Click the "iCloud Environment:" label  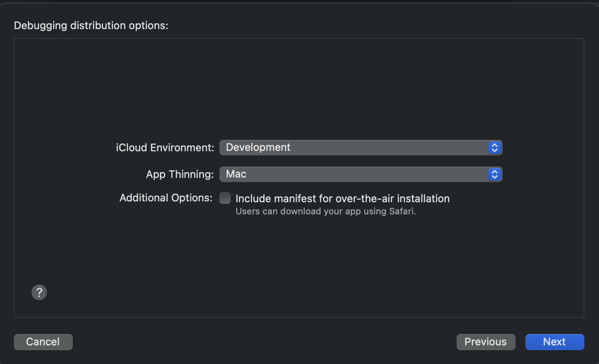(x=165, y=148)
